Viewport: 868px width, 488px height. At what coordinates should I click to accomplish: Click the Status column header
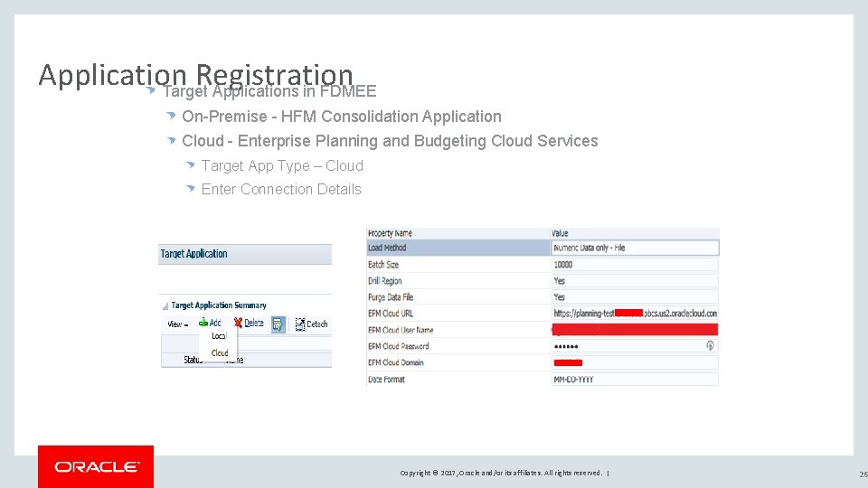pos(193,360)
